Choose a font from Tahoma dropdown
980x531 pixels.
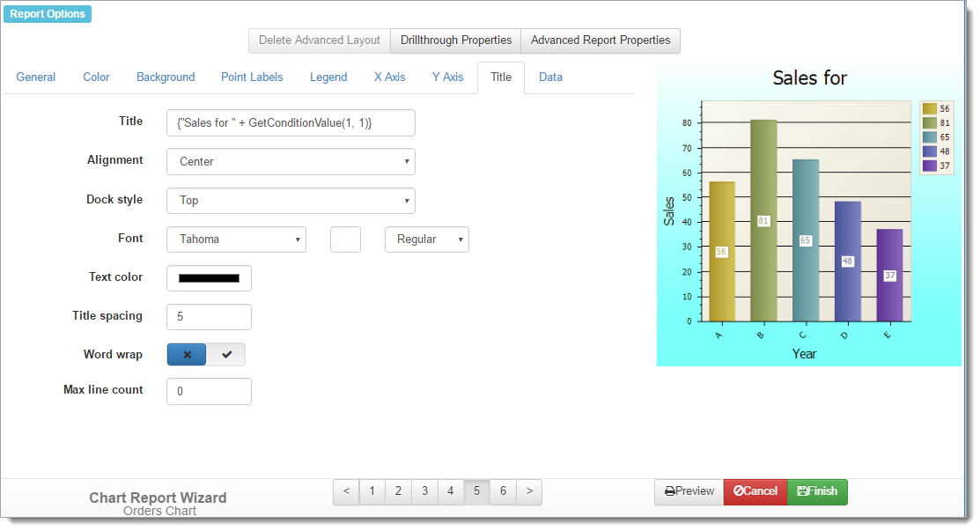pyautogui.click(x=236, y=240)
